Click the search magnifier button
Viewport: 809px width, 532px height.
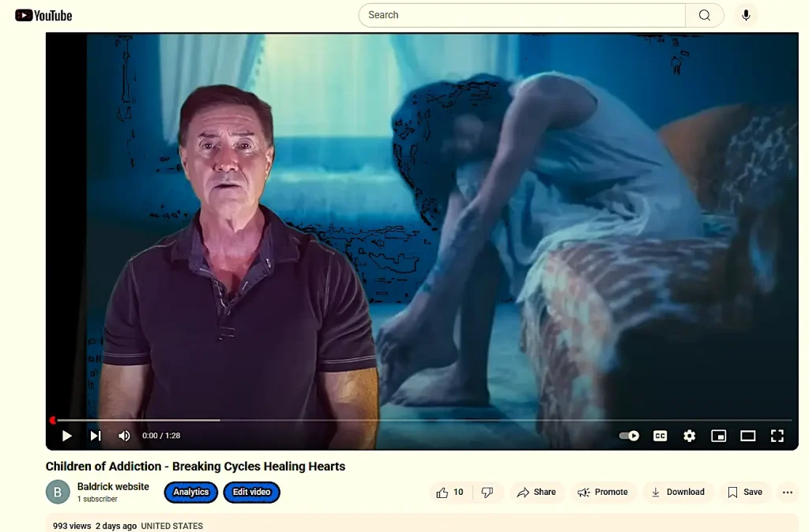point(704,16)
